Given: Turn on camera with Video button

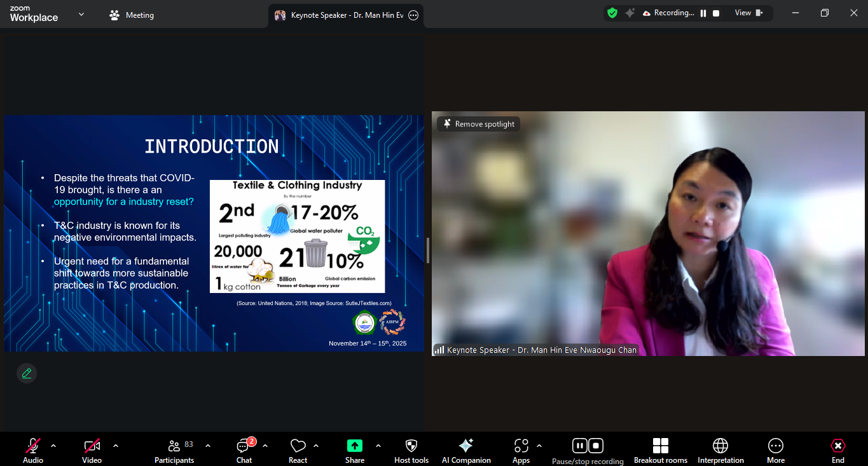Looking at the screenshot, I should (92, 450).
